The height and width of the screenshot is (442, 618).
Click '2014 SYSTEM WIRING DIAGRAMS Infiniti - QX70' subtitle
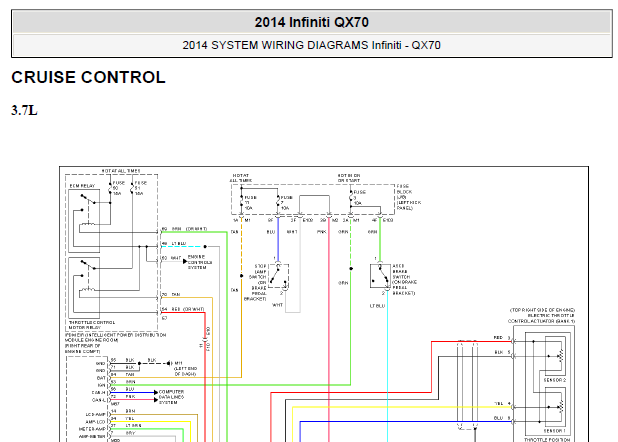(311, 45)
